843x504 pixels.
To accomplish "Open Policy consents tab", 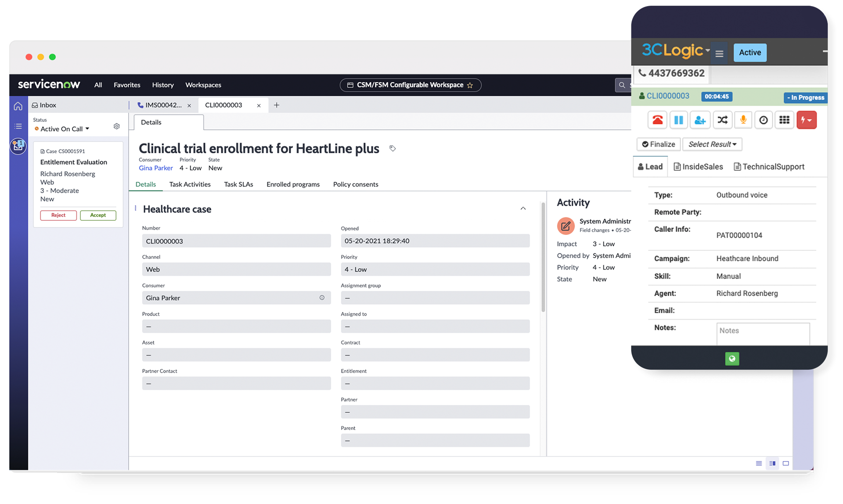I will click(x=356, y=184).
